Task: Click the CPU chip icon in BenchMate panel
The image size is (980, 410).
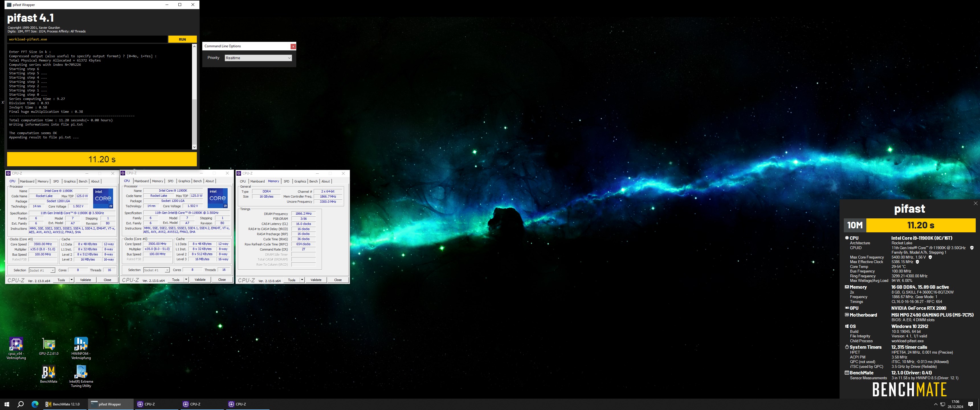Action: [x=847, y=238]
